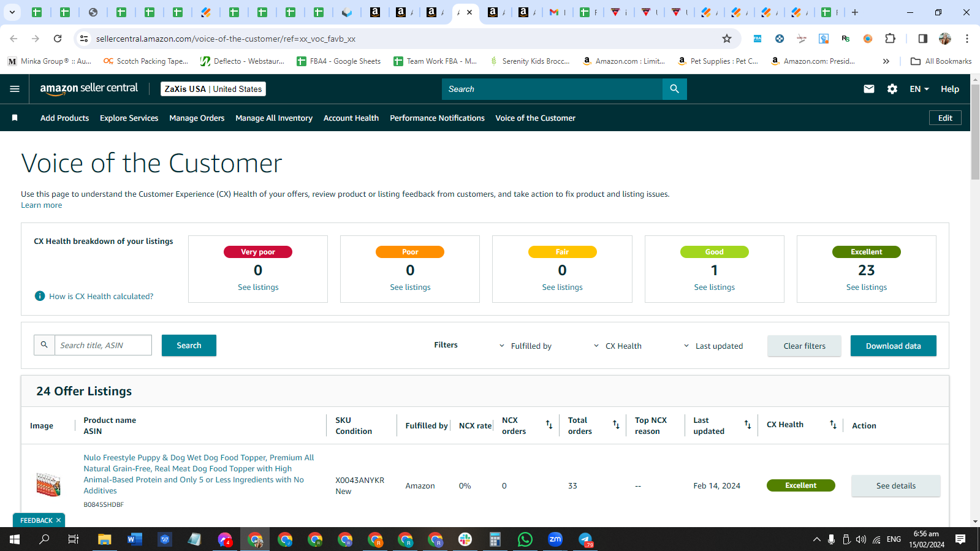Close the FEEDBACK tab
Image resolution: width=980 pixels, height=551 pixels.
58,520
